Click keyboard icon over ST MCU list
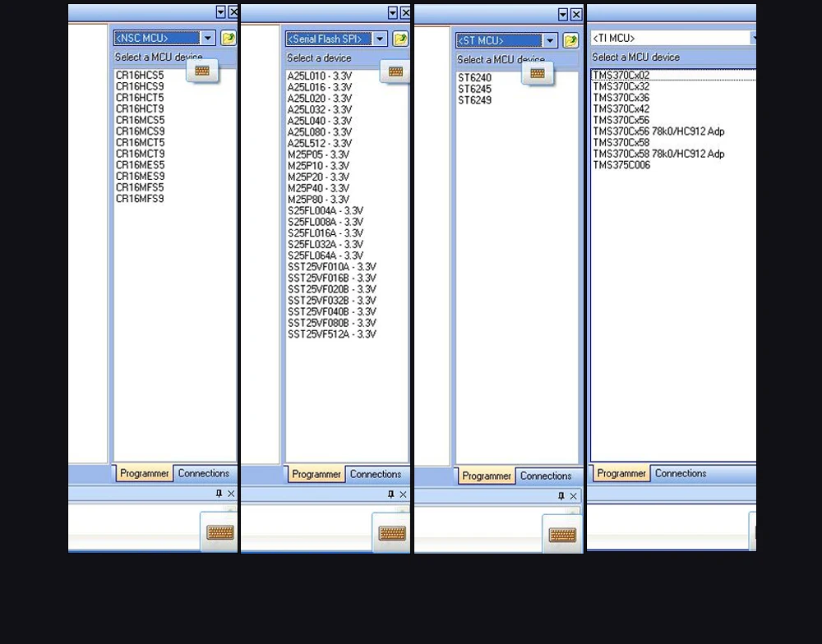This screenshot has width=822, height=644. [538, 73]
